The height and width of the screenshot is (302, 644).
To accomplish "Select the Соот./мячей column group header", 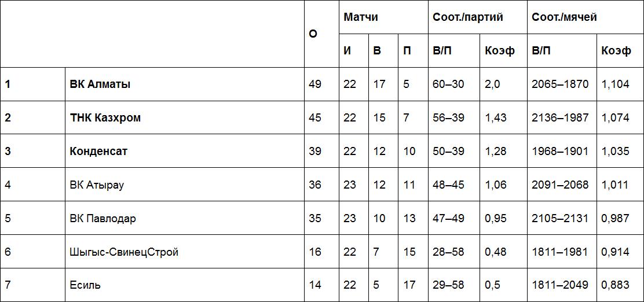I will click(x=564, y=17).
